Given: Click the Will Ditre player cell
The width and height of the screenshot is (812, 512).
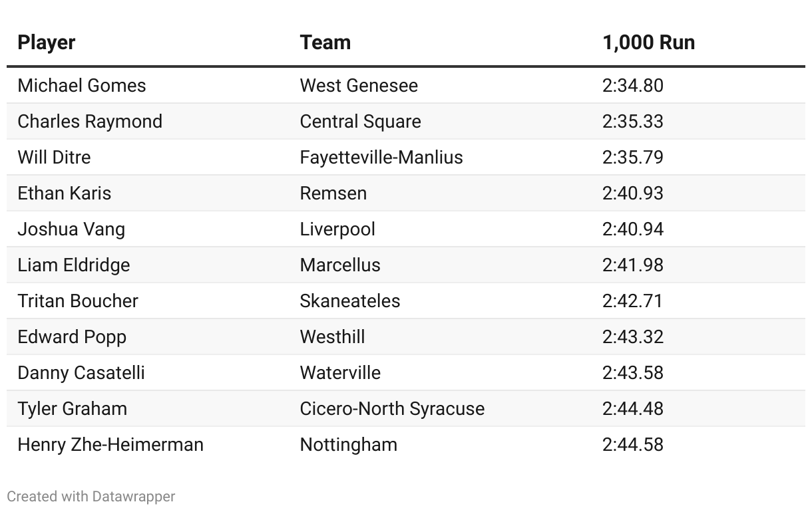Looking at the screenshot, I should click(x=54, y=158).
